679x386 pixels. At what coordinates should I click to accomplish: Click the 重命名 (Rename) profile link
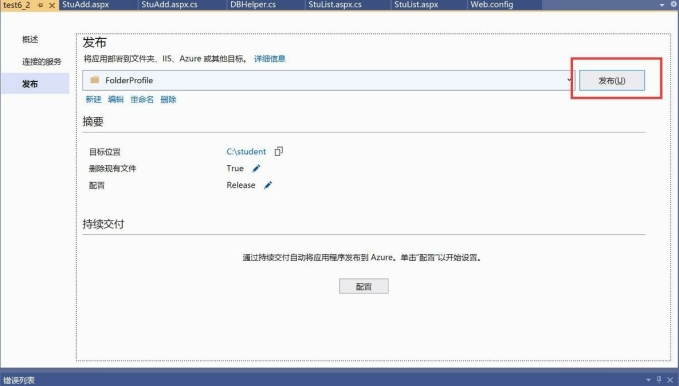142,99
